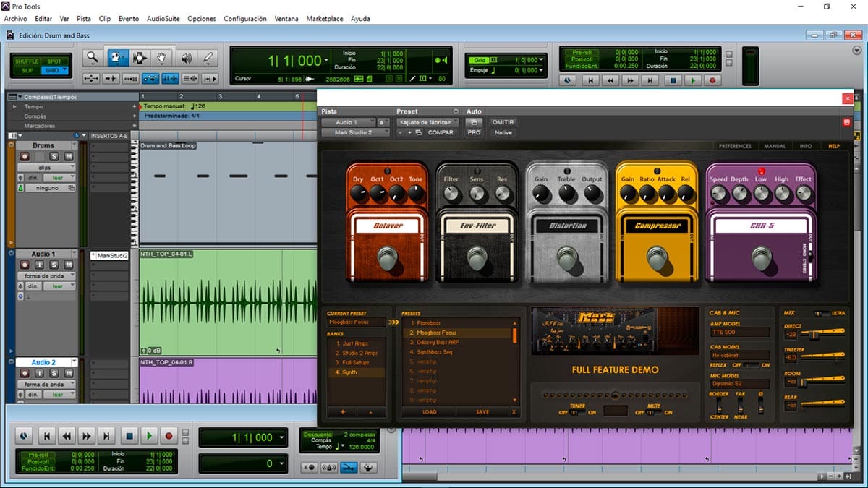
Task: Select the Zoomer magnifier tool
Action: tap(92, 59)
